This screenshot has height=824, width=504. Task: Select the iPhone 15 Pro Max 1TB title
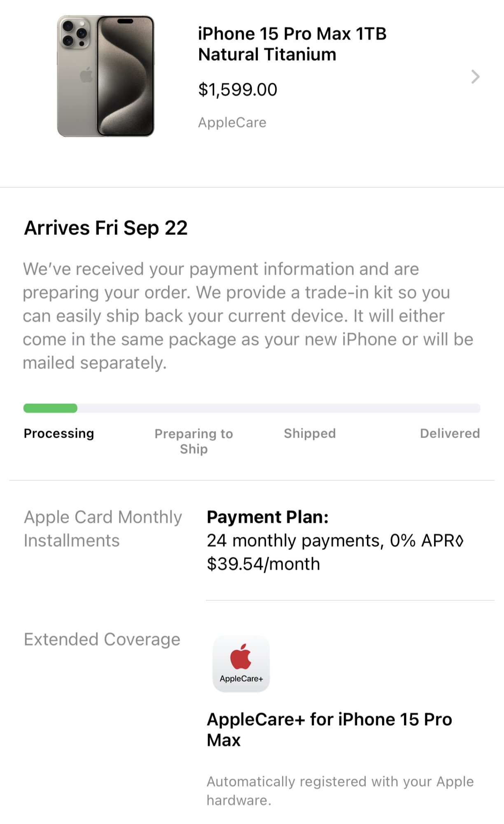click(x=292, y=44)
